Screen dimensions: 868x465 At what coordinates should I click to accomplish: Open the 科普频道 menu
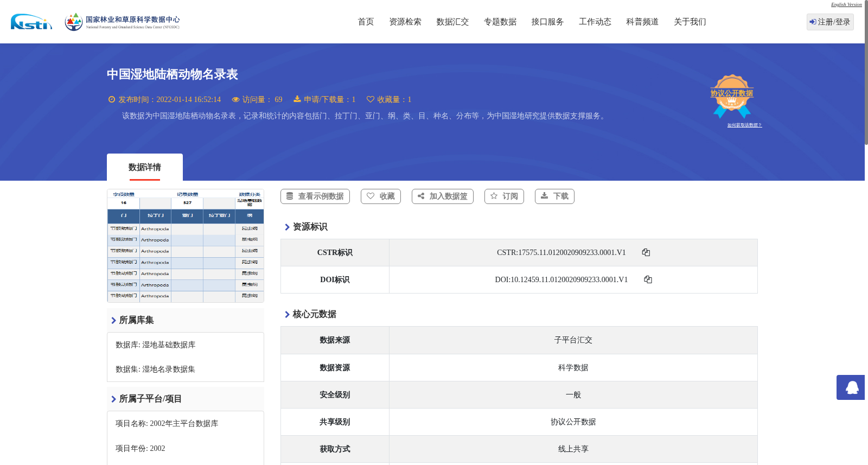click(642, 22)
